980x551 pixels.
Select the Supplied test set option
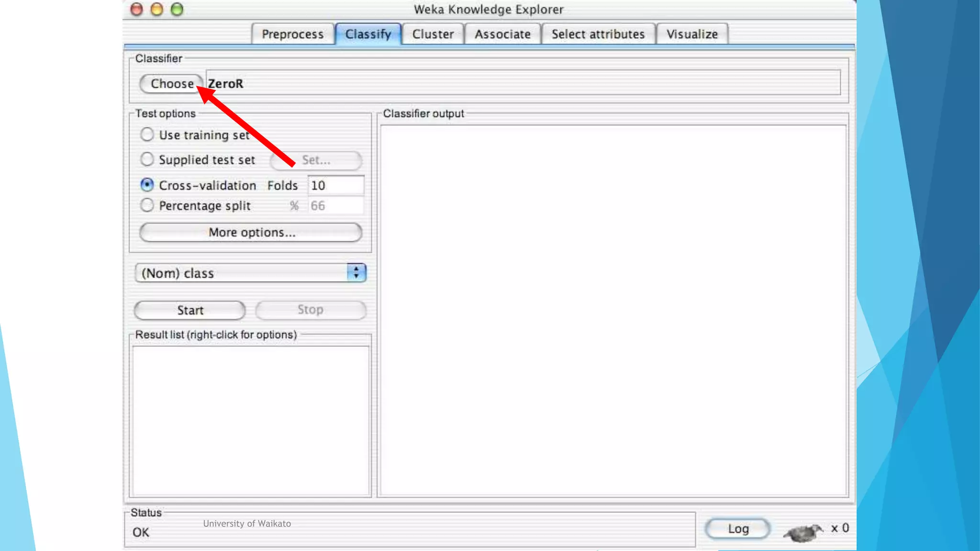click(x=147, y=159)
